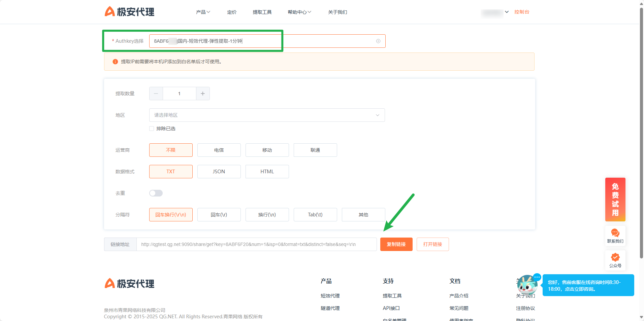
Task: Click the 极安代理 logo in header
Action: coord(129,12)
